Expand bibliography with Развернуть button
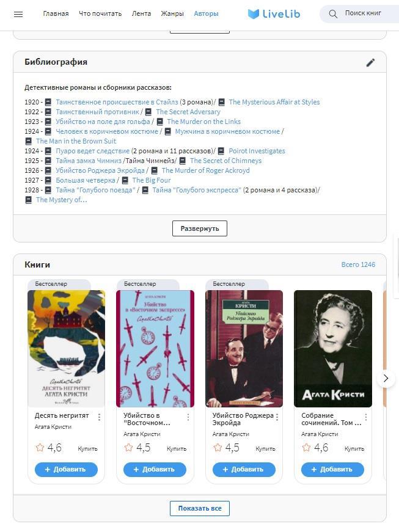 coord(199,228)
